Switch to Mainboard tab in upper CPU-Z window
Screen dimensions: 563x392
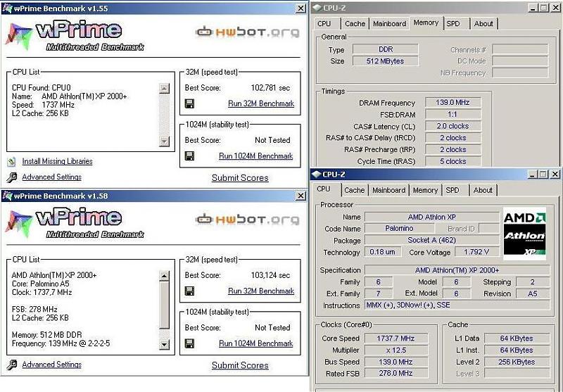coord(389,24)
